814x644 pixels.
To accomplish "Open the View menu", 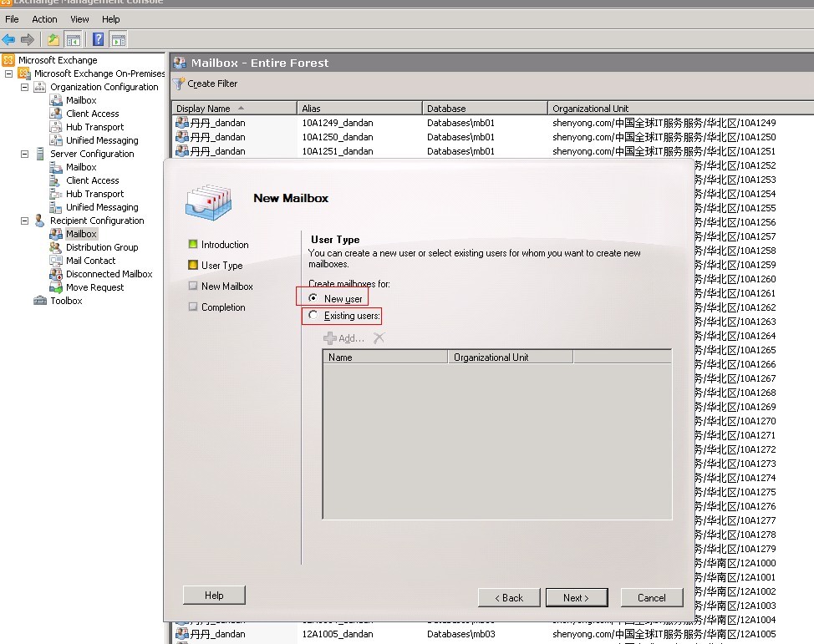I will 79,19.
